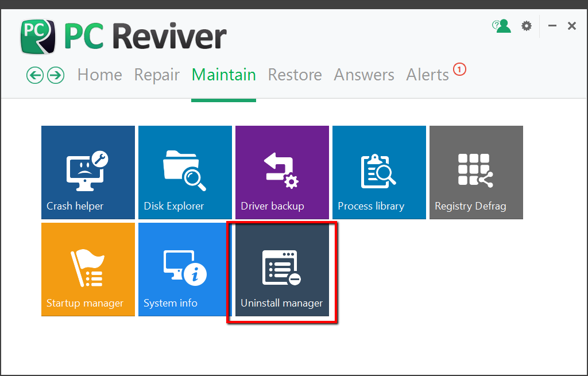Viewport: 588px width, 376px height.
Task: Open the Process library
Action: [378, 172]
